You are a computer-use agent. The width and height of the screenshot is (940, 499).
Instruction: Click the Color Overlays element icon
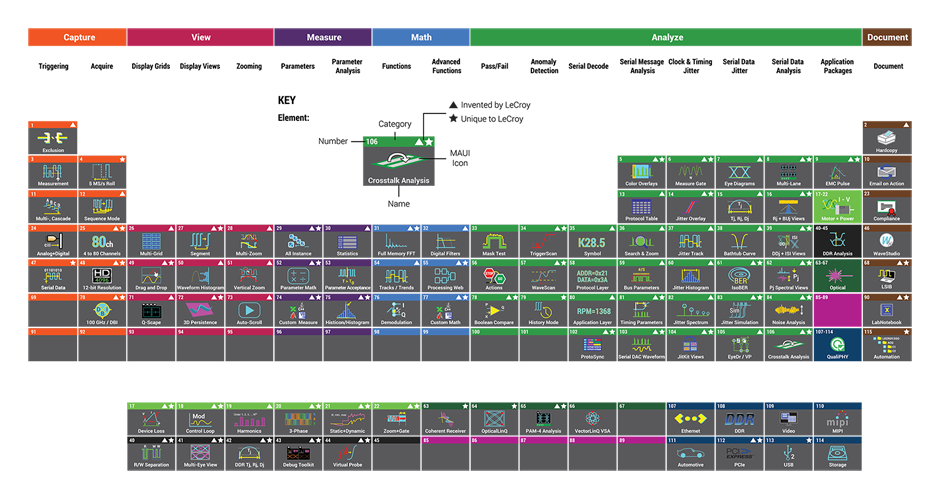(x=641, y=172)
